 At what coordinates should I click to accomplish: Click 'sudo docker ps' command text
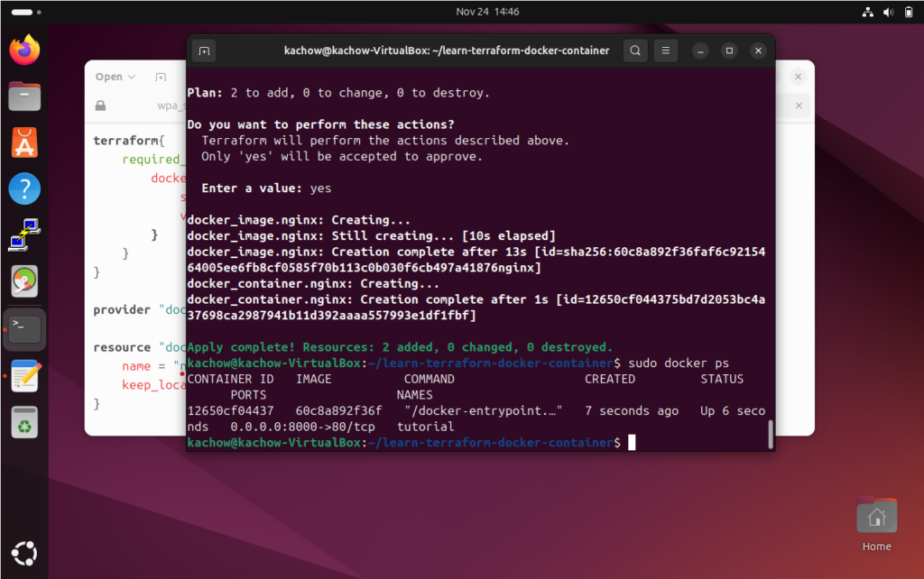coord(679,363)
